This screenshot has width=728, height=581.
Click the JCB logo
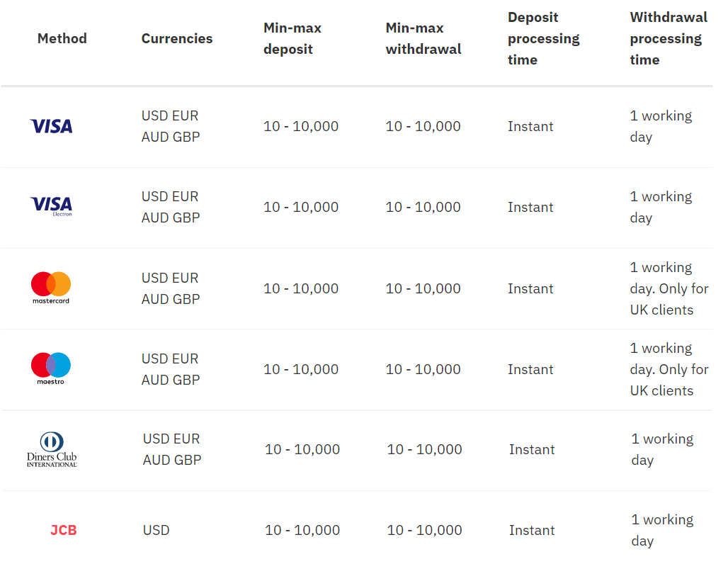(63, 530)
